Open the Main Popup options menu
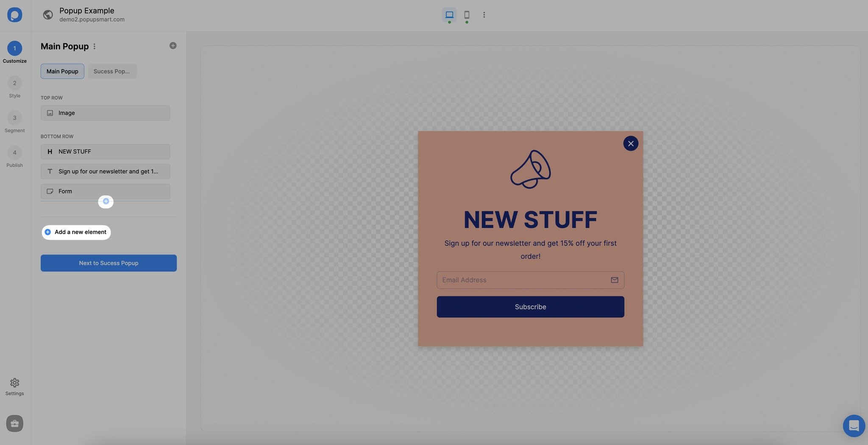Image resolution: width=868 pixels, height=445 pixels. 95,46
